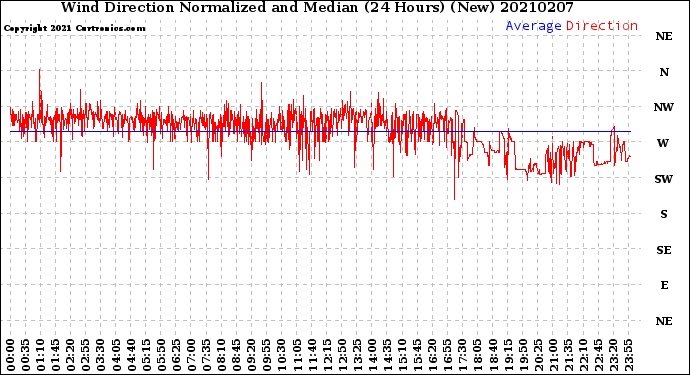Click the 19:15 time axis label
Screen dimensions: 690x375
tap(508, 355)
